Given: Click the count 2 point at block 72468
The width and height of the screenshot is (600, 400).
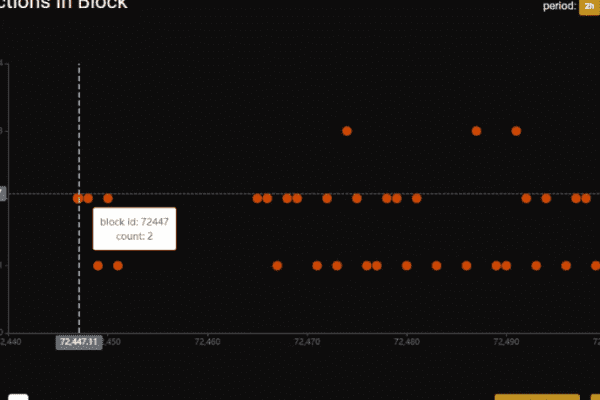Looking at the screenshot, I should pos(287,198).
